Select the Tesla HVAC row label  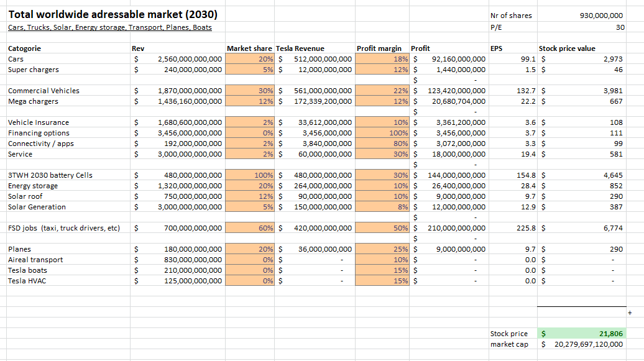27,281
